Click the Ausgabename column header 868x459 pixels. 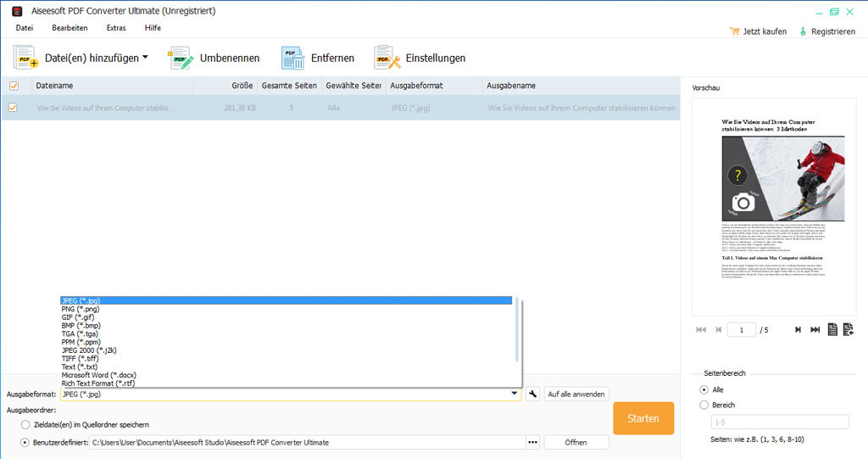click(581, 86)
